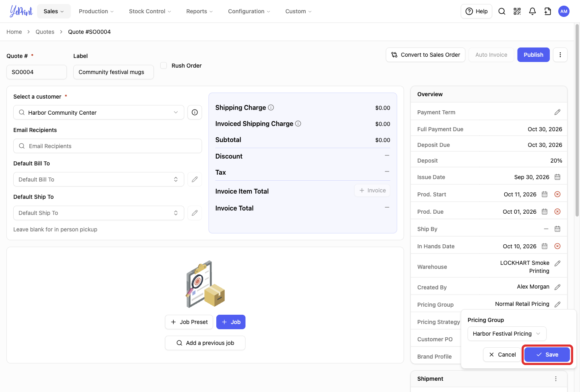Edit the Payment Term pencil icon
The width and height of the screenshot is (580, 392).
(557, 112)
